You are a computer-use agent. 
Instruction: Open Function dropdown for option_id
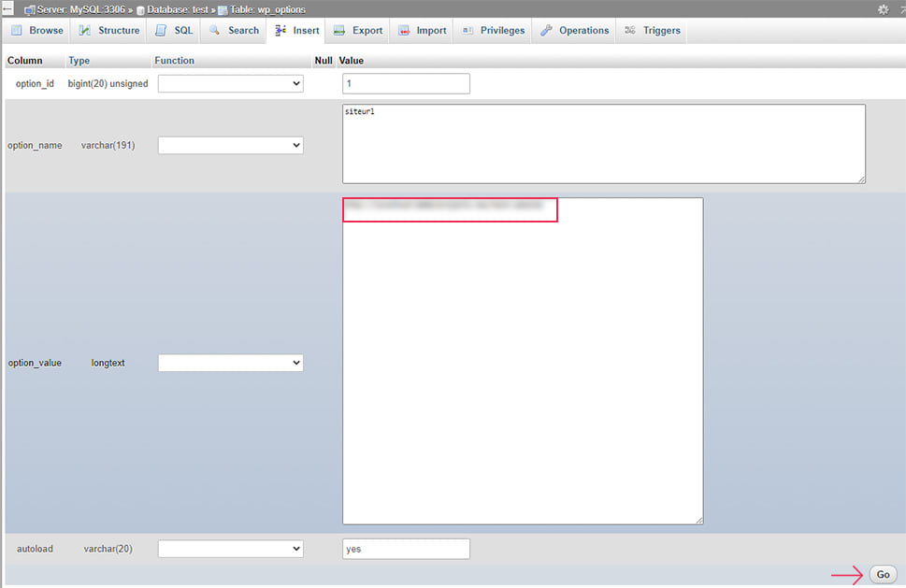pyautogui.click(x=231, y=84)
